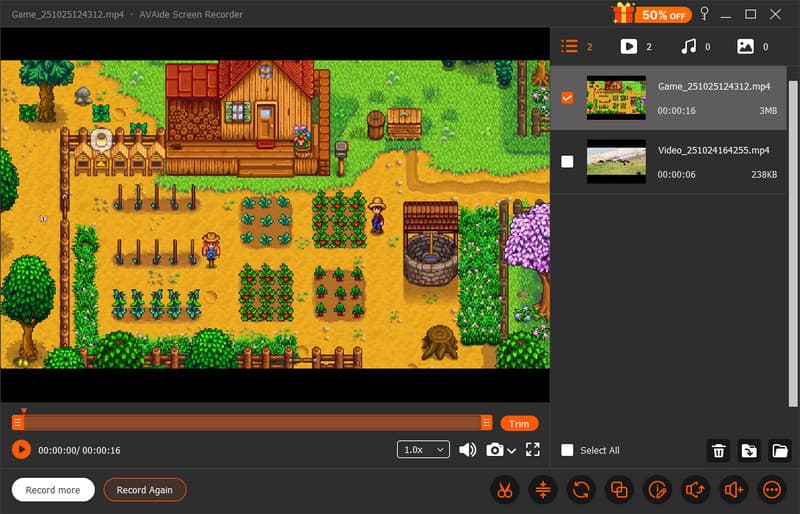This screenshot has width=800, height=514.
Task: Expand the snapshot options arrow
Action: (512, 451)
